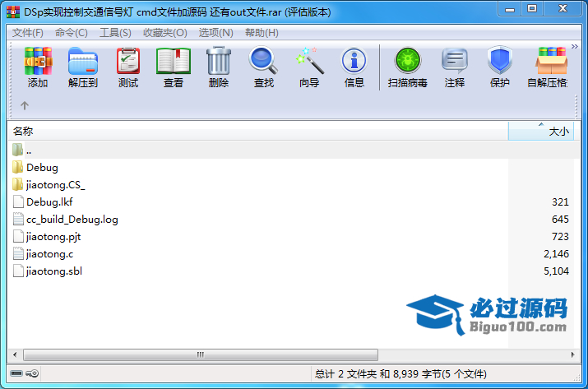Select the jiaotong.c file name

50,254
